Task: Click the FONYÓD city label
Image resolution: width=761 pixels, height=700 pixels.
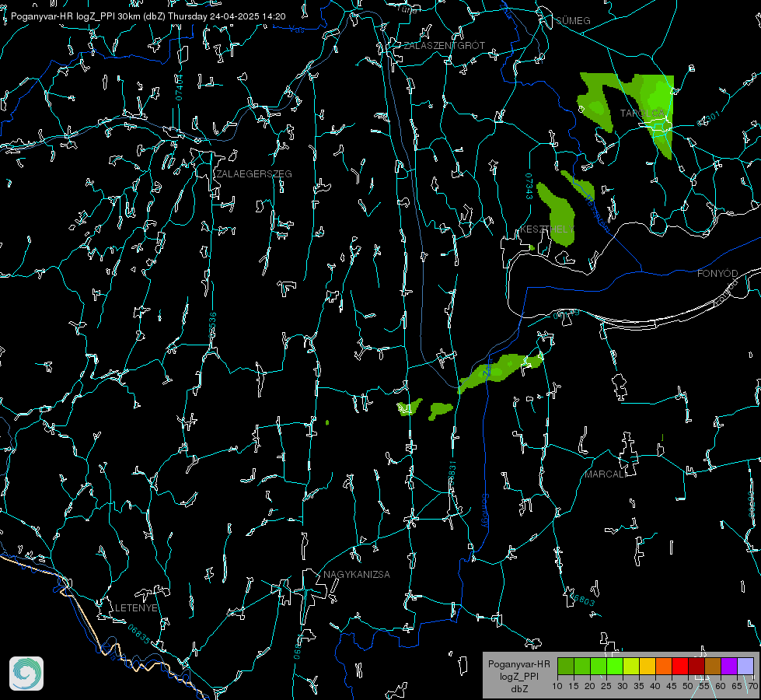Action: 717,274
